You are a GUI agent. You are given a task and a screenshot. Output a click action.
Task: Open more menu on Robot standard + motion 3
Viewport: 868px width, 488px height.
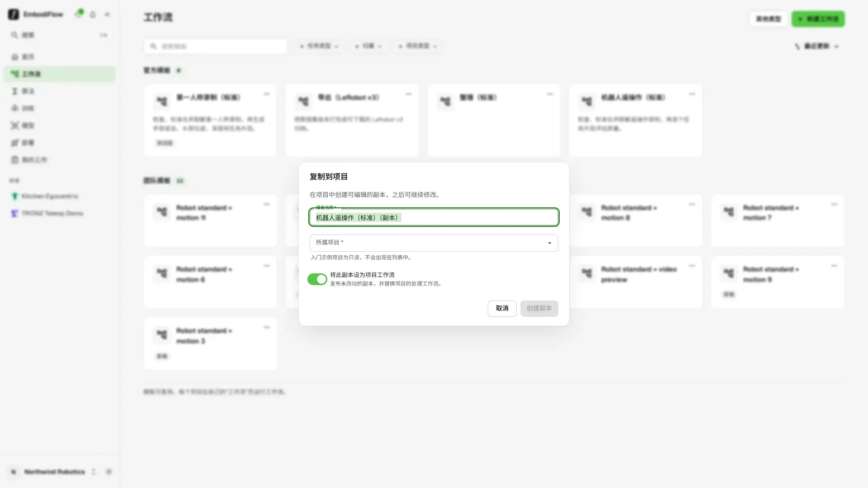[267, 328]
